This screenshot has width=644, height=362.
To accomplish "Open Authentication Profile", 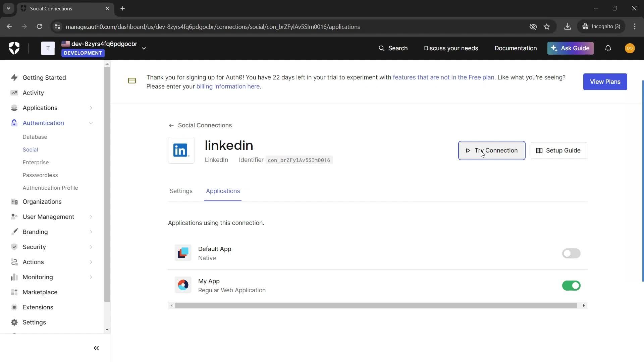I will pyautogui.click(x=50, y=188).
